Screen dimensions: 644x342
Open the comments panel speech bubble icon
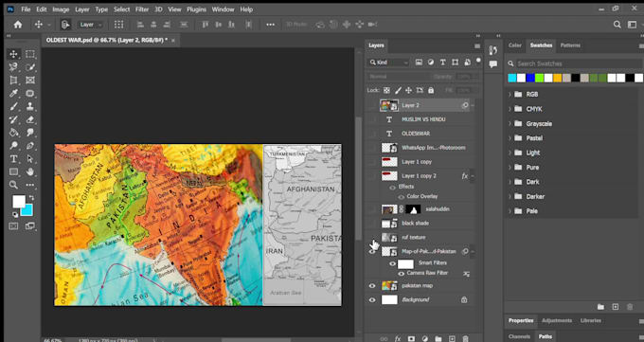[493, 64]
